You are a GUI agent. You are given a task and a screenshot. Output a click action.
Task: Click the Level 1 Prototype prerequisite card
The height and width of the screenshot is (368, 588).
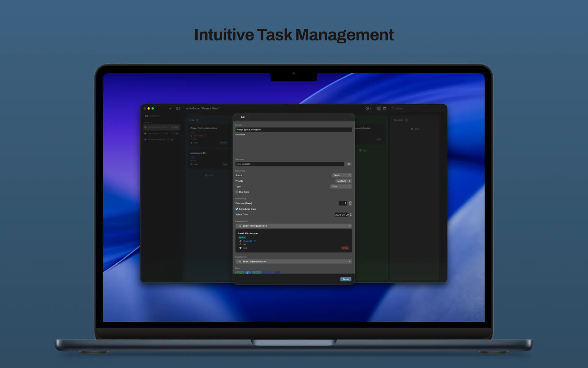293,241
